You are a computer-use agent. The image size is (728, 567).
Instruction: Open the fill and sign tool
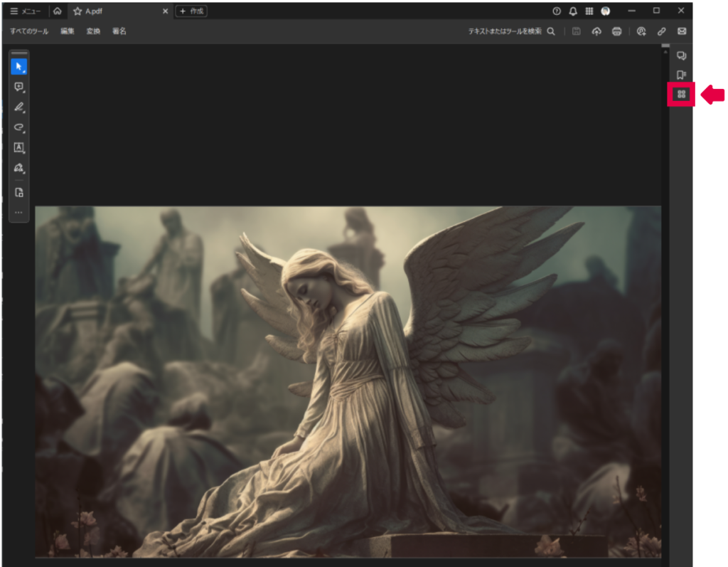click(19, 169)
